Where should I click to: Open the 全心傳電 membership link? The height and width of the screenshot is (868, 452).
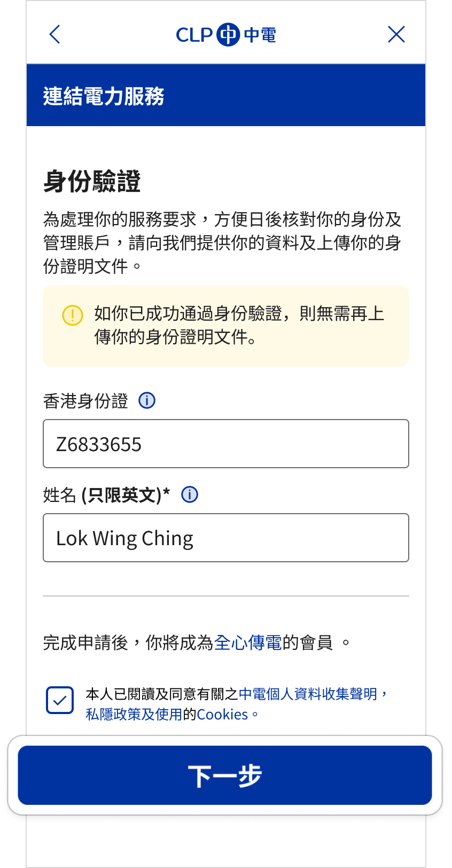click(x=248, y=642)
